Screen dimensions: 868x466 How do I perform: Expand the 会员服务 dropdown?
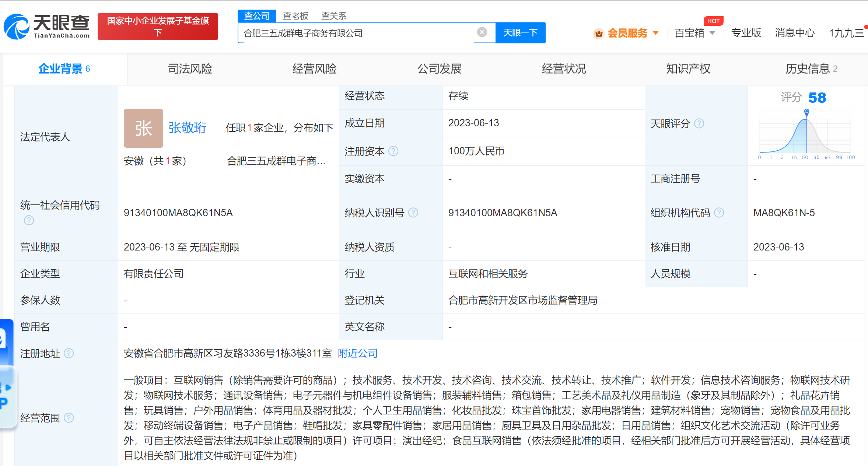click(655, 33)
